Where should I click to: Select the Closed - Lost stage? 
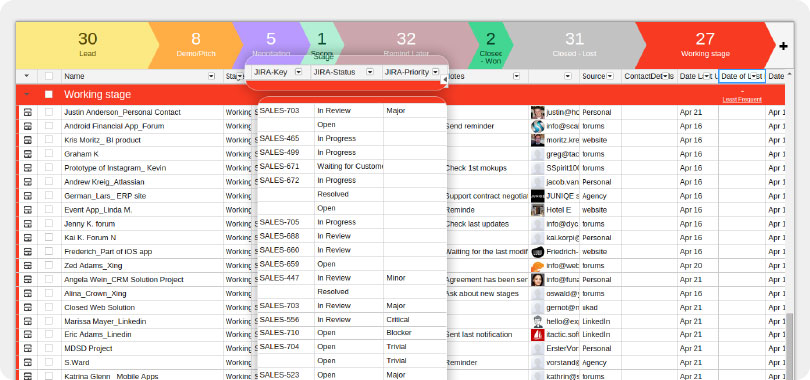574,45
